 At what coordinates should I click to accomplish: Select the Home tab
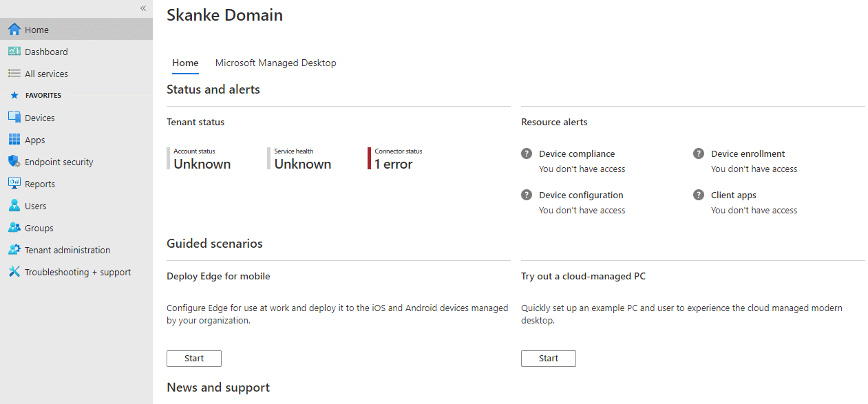coord(185,63)
